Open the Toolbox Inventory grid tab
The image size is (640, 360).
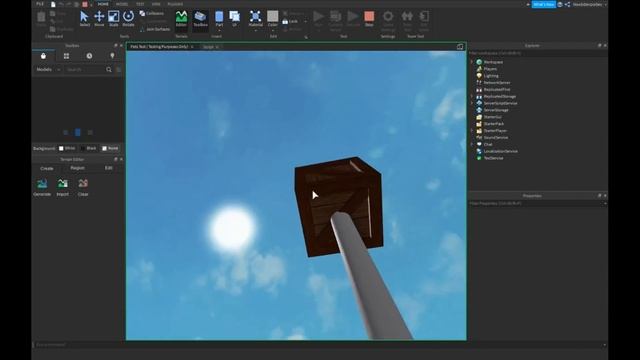point(66,56)
